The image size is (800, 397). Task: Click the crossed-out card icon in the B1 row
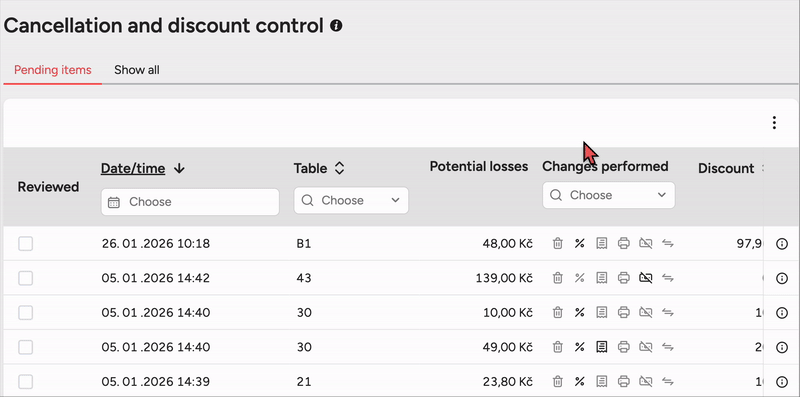click(x=645, y=244)
